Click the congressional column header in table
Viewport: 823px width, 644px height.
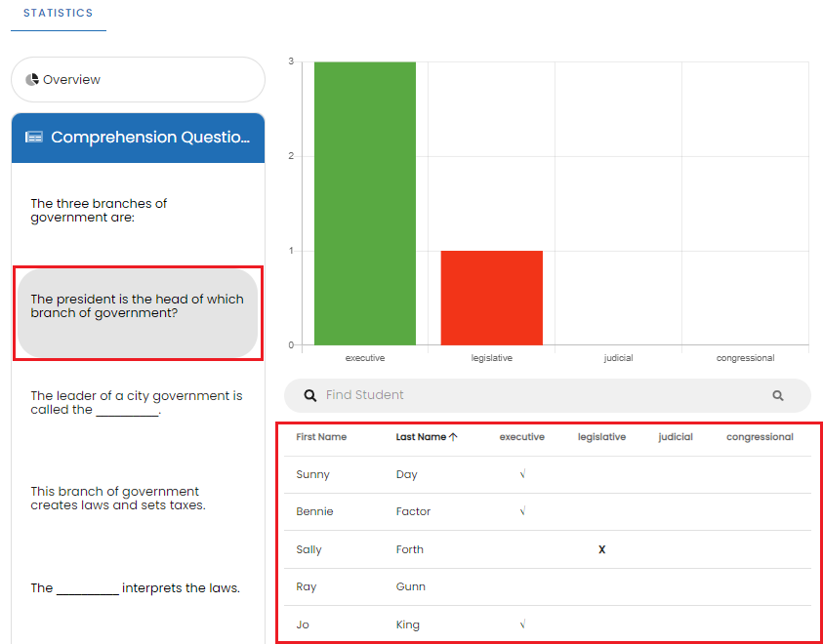click(760, 437)
